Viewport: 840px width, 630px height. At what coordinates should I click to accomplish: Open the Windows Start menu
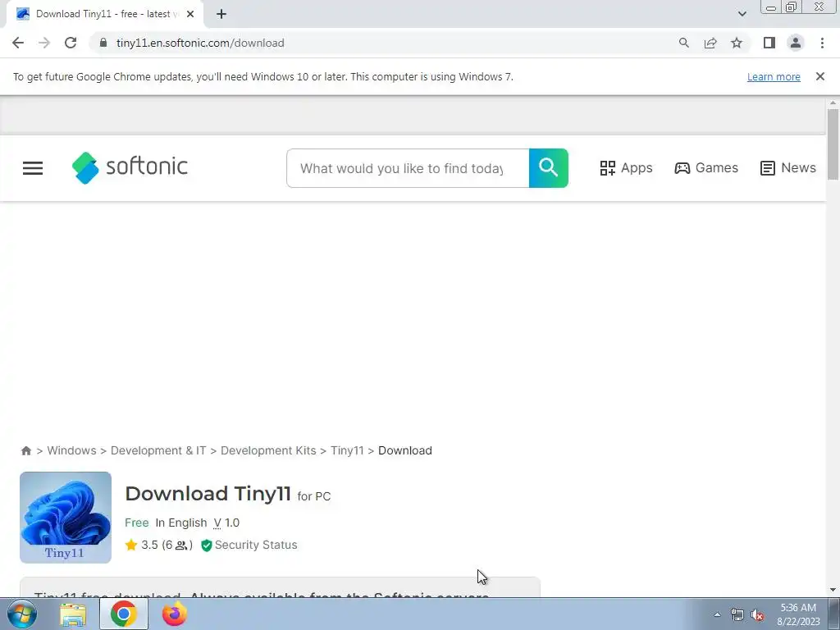(22, 614)
